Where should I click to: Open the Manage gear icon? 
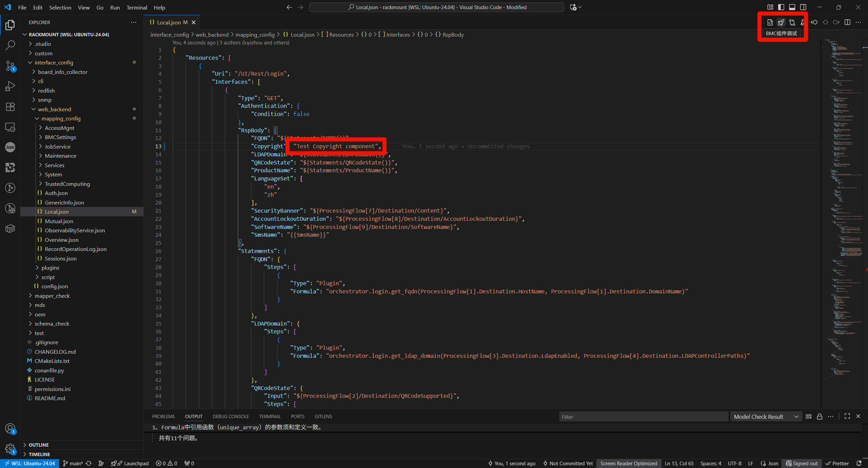click(10, 449)
